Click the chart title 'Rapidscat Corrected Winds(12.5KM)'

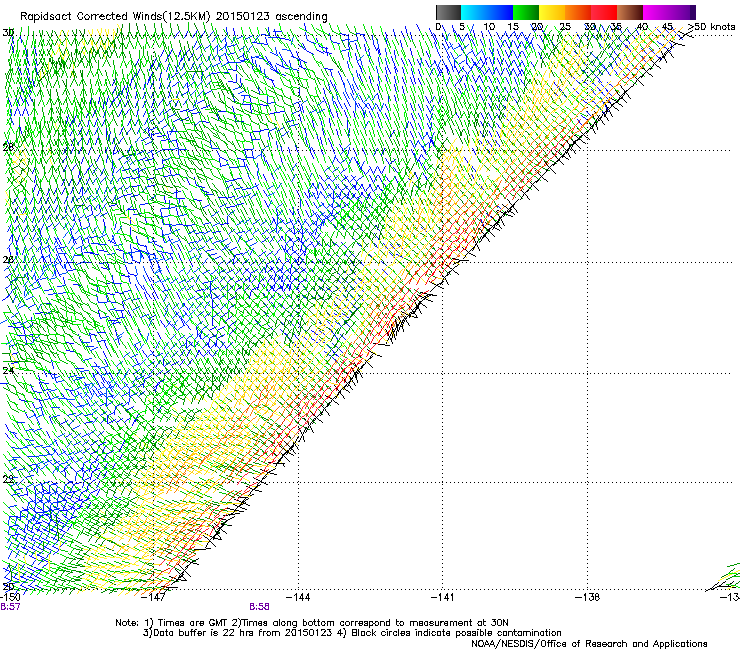click(115, 17)
